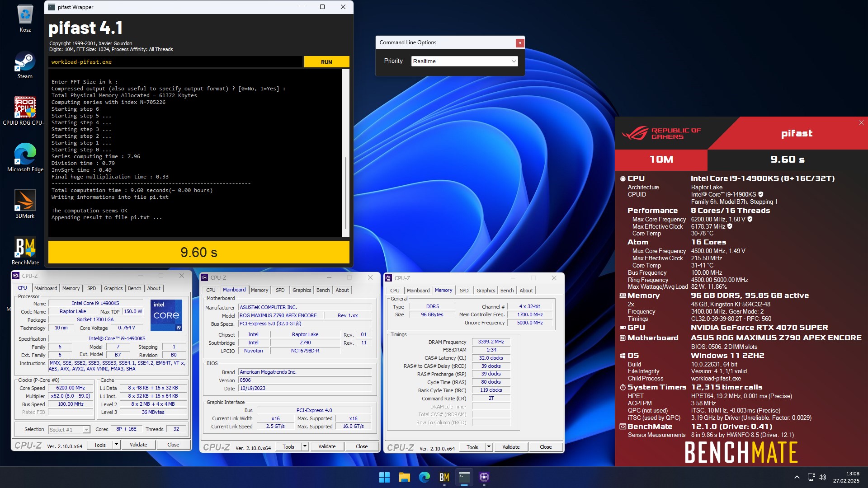Click the Cores 8P + 16E field
Viewport: 868px width, 488px height.
pos(126,430)
